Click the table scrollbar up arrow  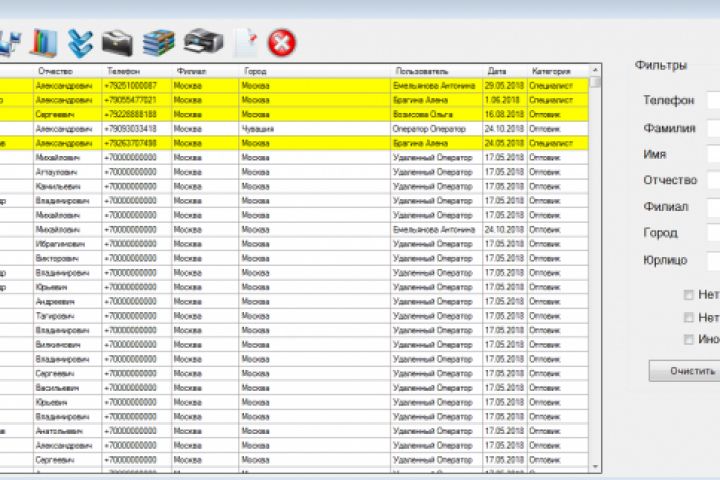click(595, 70)
